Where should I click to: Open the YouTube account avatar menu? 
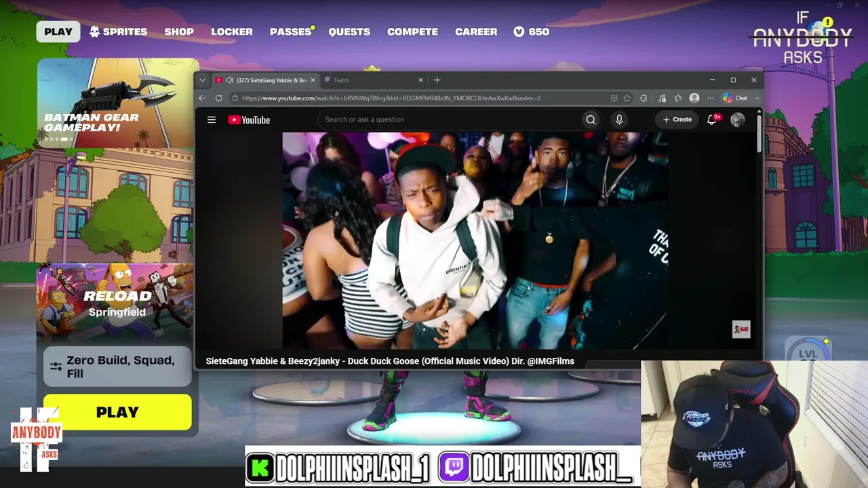738,120
